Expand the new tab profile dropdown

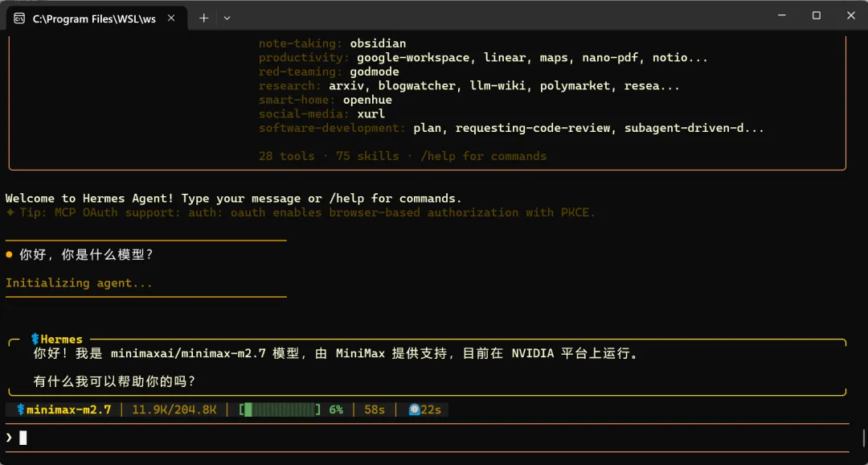tap(227, 19)
